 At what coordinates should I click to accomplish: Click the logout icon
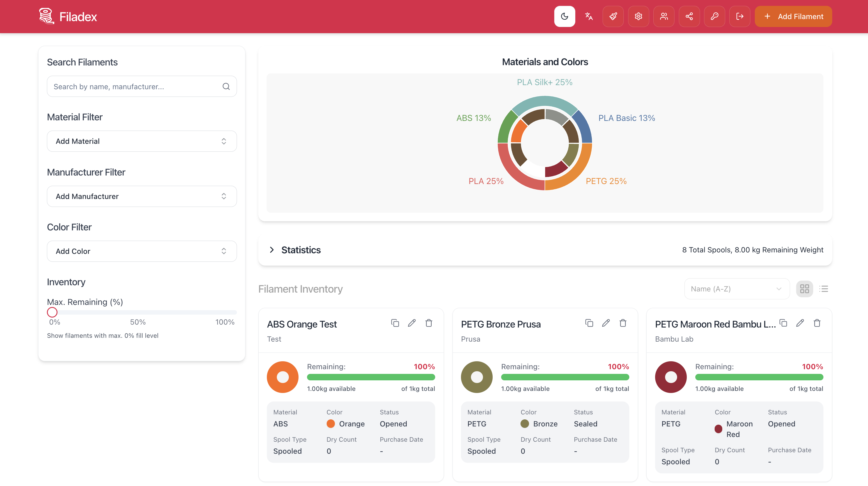tap(740, 16)
